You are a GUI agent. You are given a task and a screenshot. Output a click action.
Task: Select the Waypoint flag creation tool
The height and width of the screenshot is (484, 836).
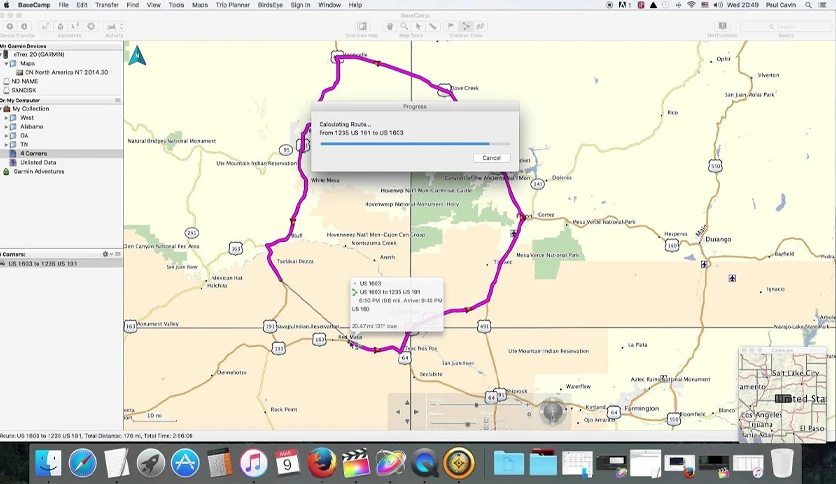[451, 26]
